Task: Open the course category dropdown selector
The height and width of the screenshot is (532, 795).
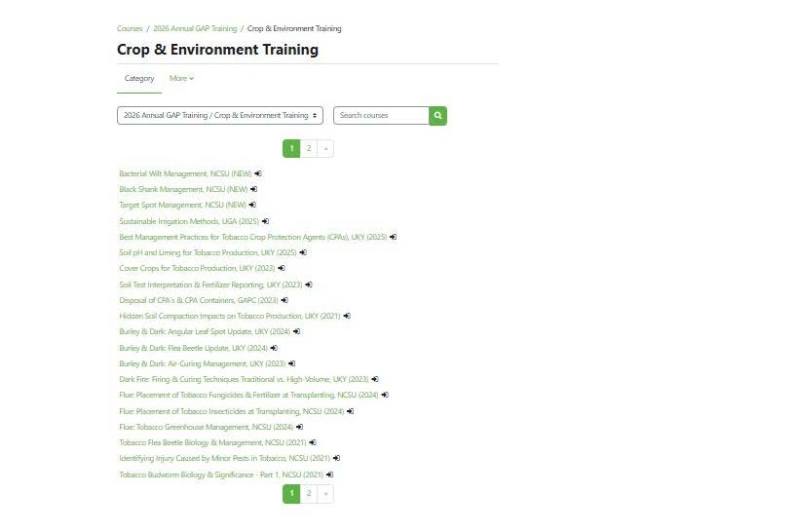Action: pyautogui.click(x=219, y=116)
